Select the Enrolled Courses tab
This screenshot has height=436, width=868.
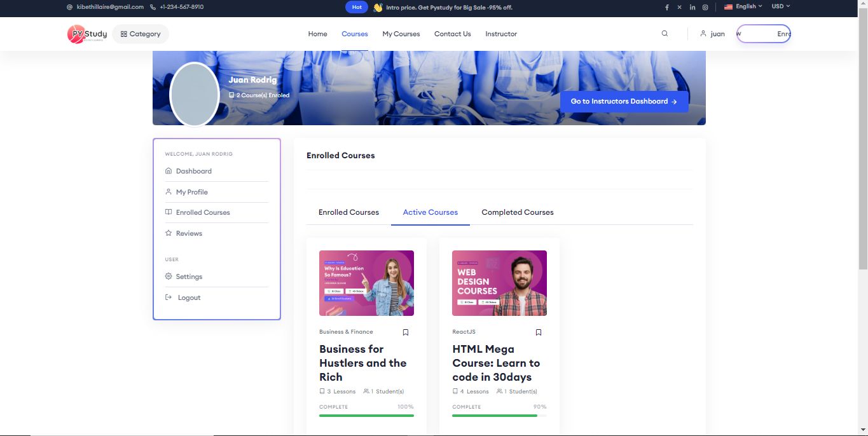pyautogui.click(x=348, y=212)
